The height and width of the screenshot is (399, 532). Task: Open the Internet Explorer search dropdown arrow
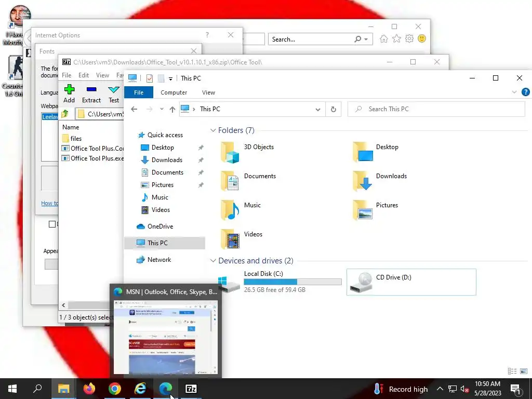click(x=366, y=39)
